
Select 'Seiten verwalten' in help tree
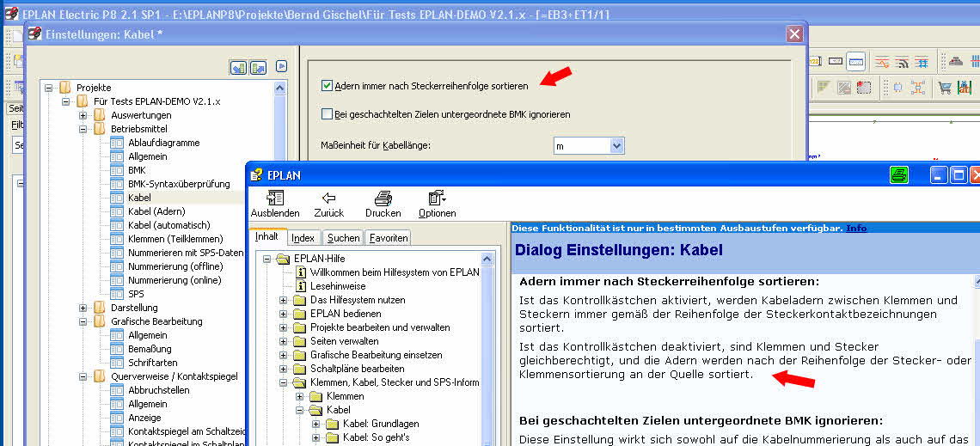point(345,341)
